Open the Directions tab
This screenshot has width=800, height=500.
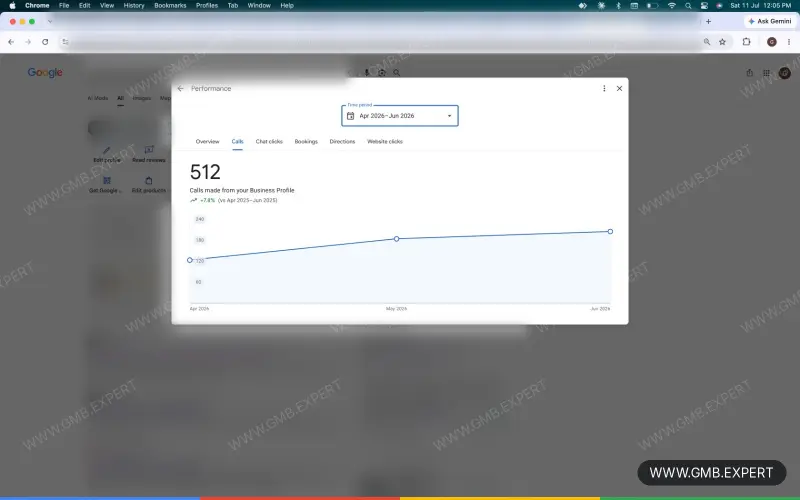point(342,141)
